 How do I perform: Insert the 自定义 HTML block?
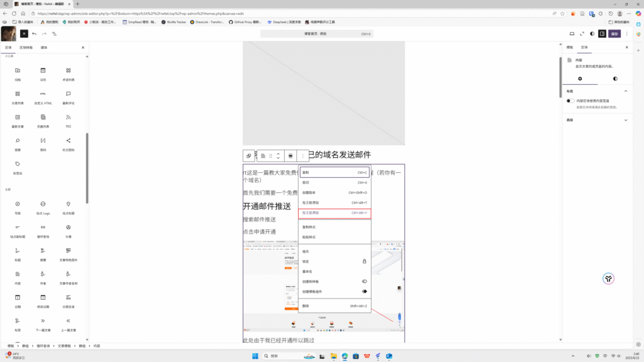43,97
